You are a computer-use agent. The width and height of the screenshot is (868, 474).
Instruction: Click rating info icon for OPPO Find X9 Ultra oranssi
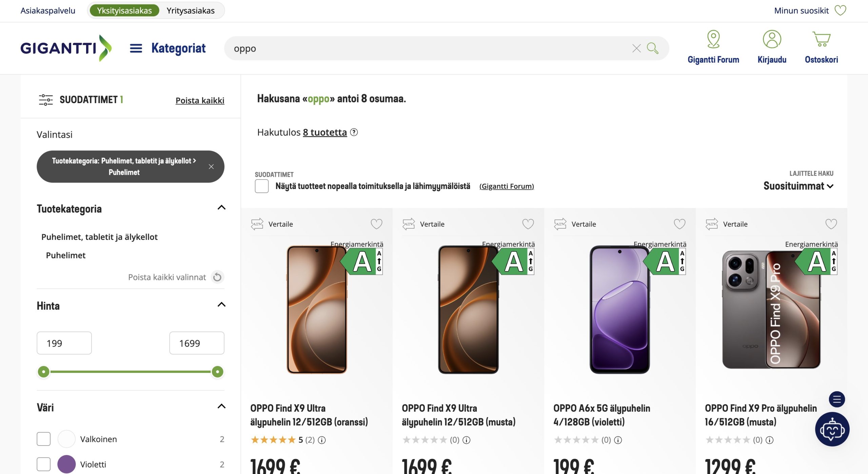(322, 440)
